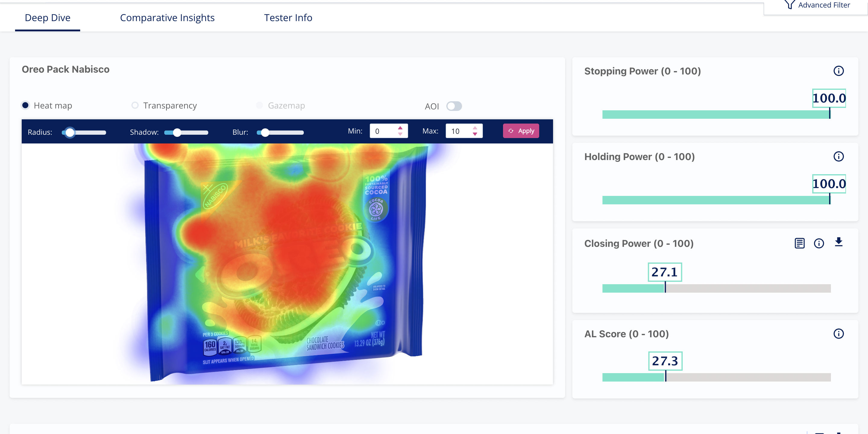The height and width of the screenshot is (434, 868).
Task: Switch to the Deep Dive tab
Action: (x=48, y=18)
